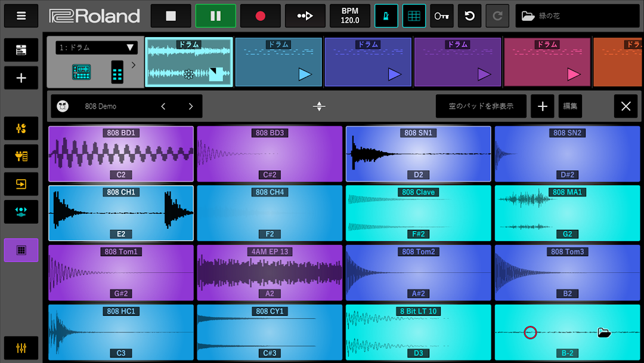The height and width of the screenshot is (363, 644).
Task: Open the plug-in list sidebar icon
Action: click(x=21, y=156)
